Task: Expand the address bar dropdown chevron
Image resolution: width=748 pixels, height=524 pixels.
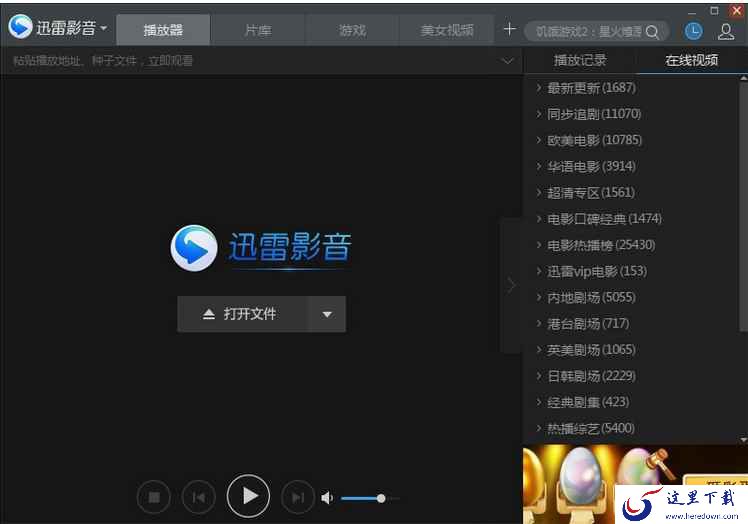Action: 508,61
